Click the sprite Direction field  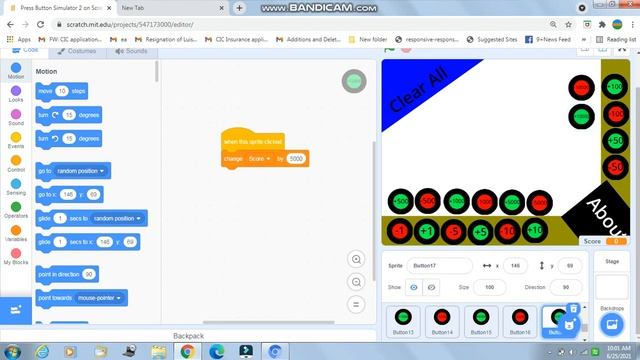pyautogui.click(x=566, y=287)
